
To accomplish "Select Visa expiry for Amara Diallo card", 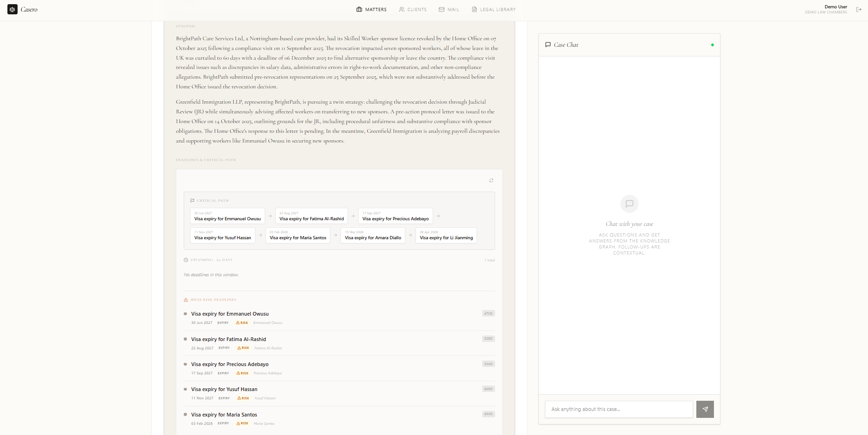I will coord(373,235).
